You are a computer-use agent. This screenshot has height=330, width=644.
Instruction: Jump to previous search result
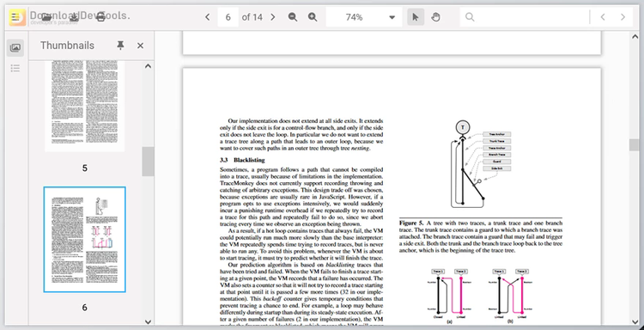(x=603, y=17)
